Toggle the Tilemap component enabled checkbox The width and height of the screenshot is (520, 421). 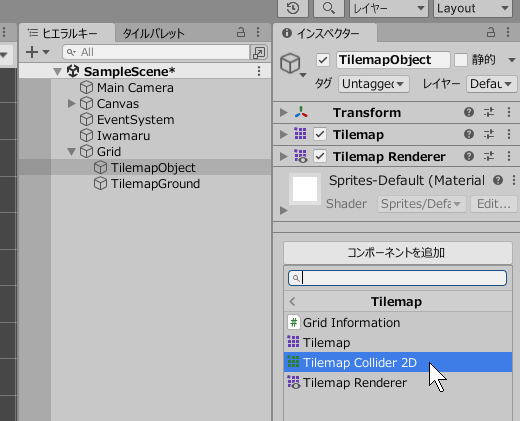pos(320,134)
